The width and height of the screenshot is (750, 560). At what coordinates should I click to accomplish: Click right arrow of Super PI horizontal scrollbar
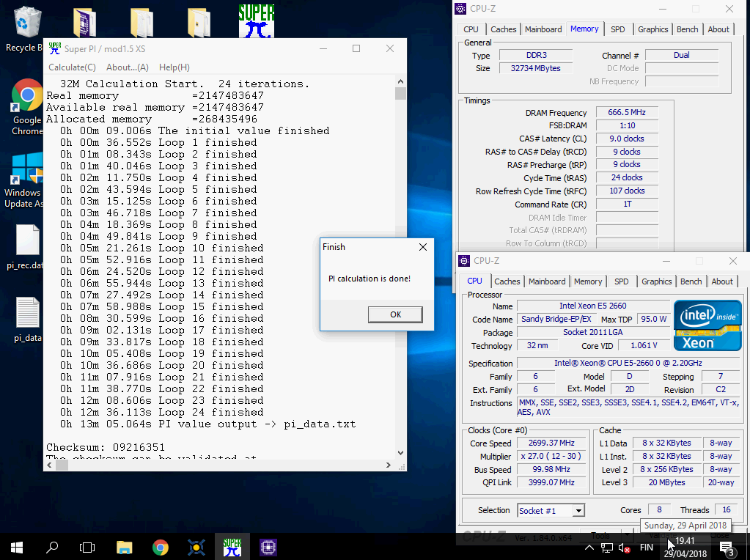389,465
